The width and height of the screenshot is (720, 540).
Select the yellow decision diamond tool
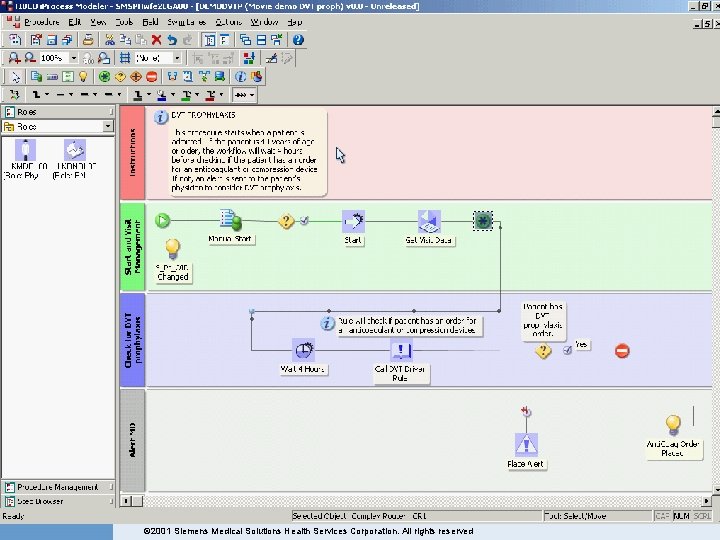[120, 77]
